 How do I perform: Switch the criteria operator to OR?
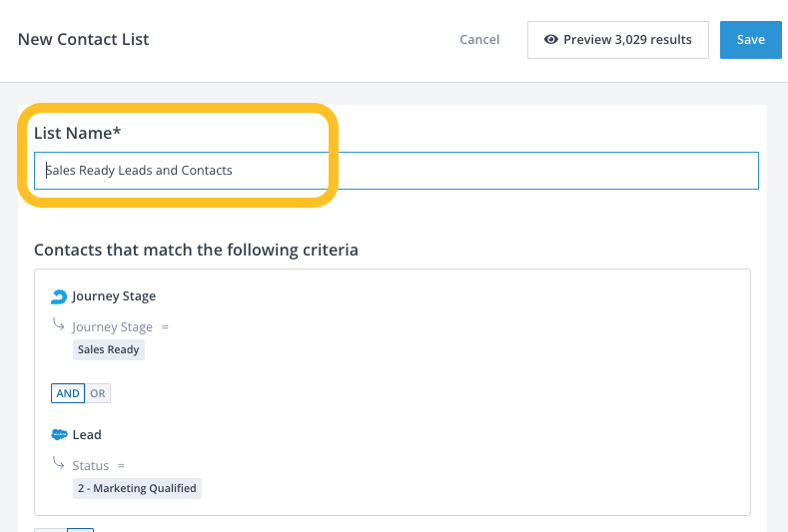coord(97,393)
